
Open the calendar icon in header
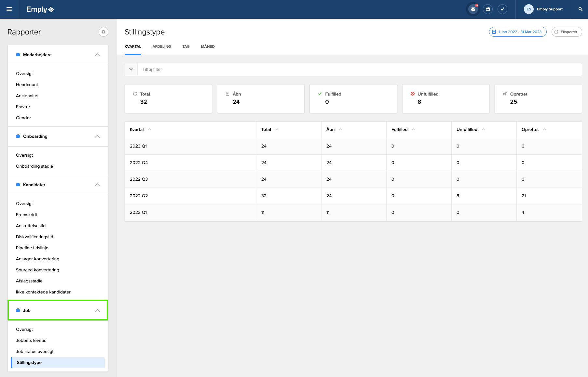pyautogui.click(x=488, y=9)
